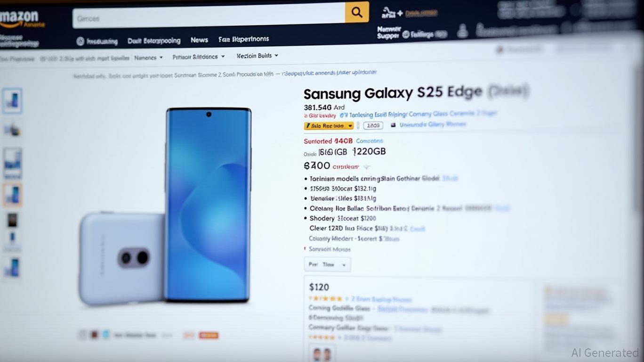This screenshot has height=362, width=644.
Task: Click the orange badge below product image
Action: 209,335
